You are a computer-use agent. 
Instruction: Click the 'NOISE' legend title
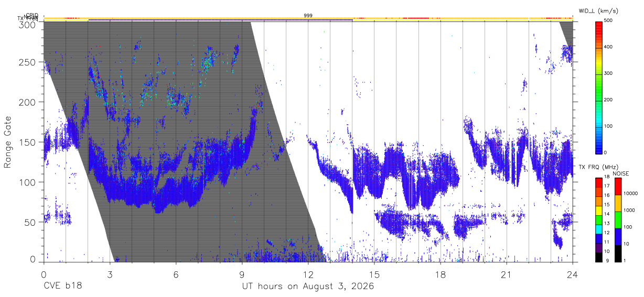click(620, 173)
